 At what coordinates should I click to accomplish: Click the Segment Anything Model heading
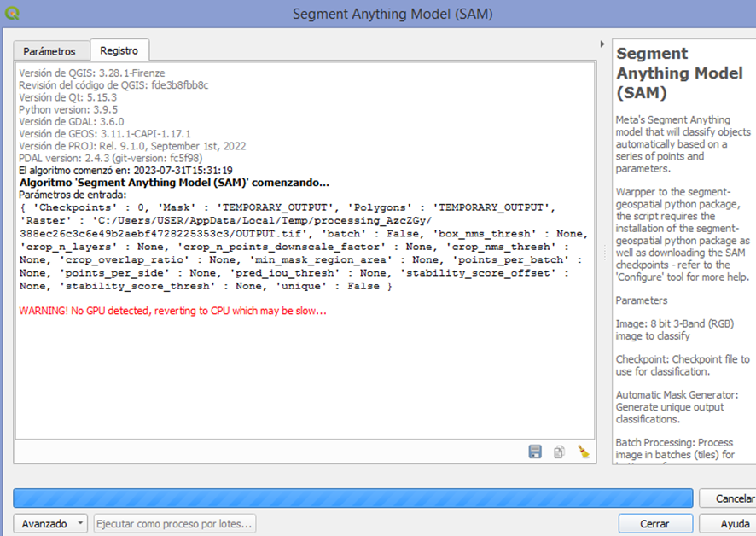[678, 73]
